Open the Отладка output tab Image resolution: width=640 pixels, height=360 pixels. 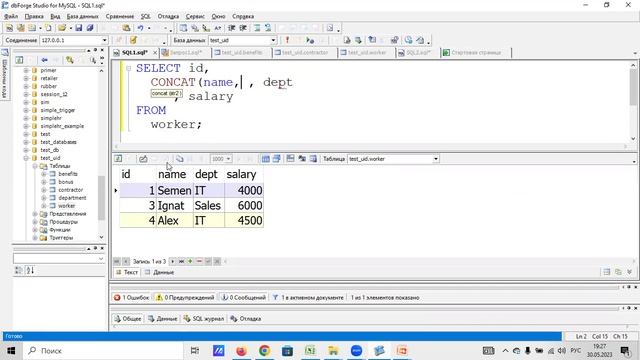tap(246, 319)
